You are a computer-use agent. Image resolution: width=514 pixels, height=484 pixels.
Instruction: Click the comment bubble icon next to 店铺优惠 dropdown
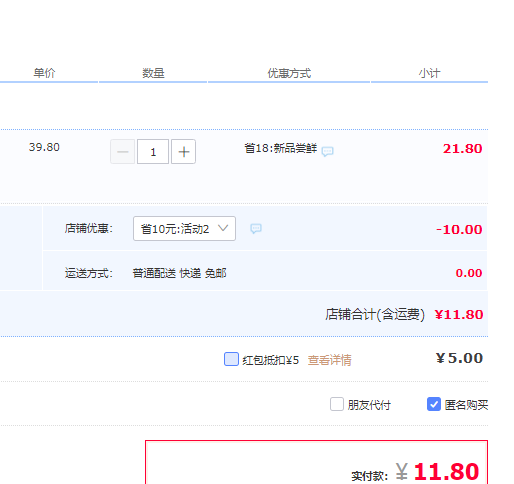pyautogui.click(x=256, y=228)
